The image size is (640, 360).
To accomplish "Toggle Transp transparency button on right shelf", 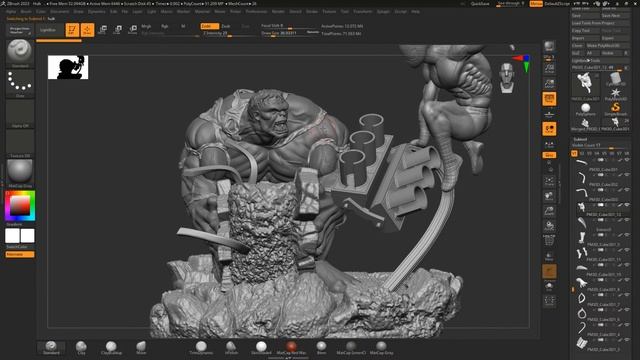I will tap(549, 256).
